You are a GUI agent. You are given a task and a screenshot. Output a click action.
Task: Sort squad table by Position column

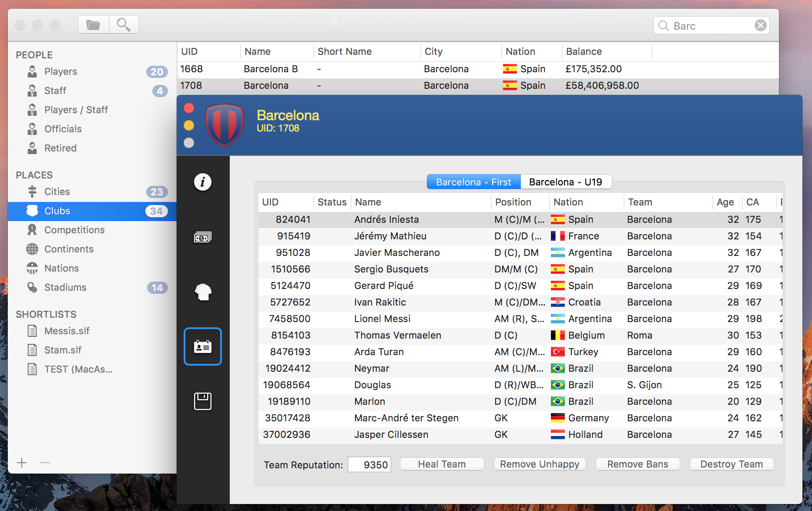point(520,202)
